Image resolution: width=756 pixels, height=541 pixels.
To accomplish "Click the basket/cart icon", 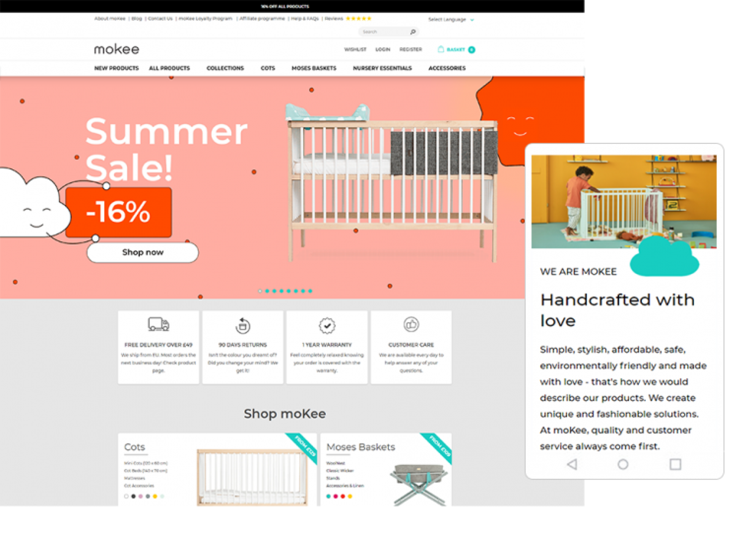I will pos(442,50).
